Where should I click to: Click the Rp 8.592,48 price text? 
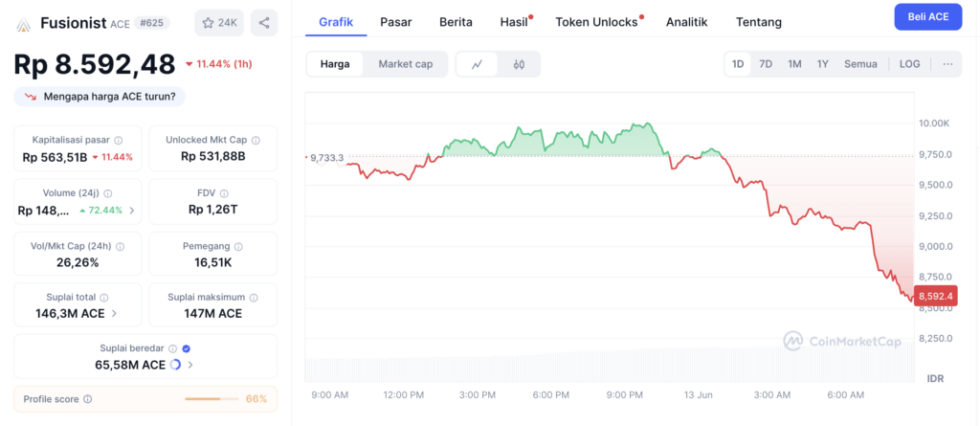click(x=95, y=64)
